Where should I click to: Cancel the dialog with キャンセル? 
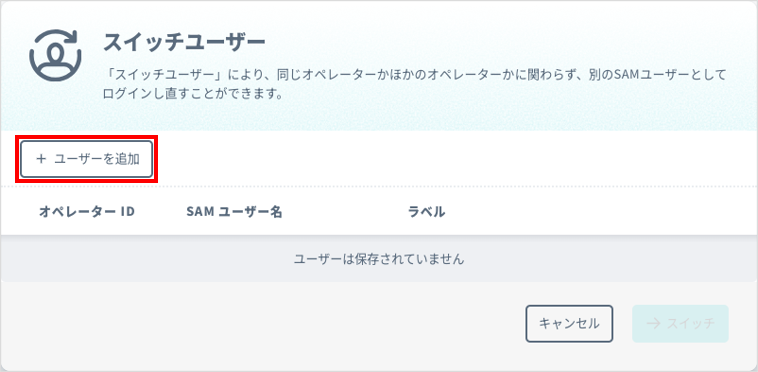(x=569, y=323)
